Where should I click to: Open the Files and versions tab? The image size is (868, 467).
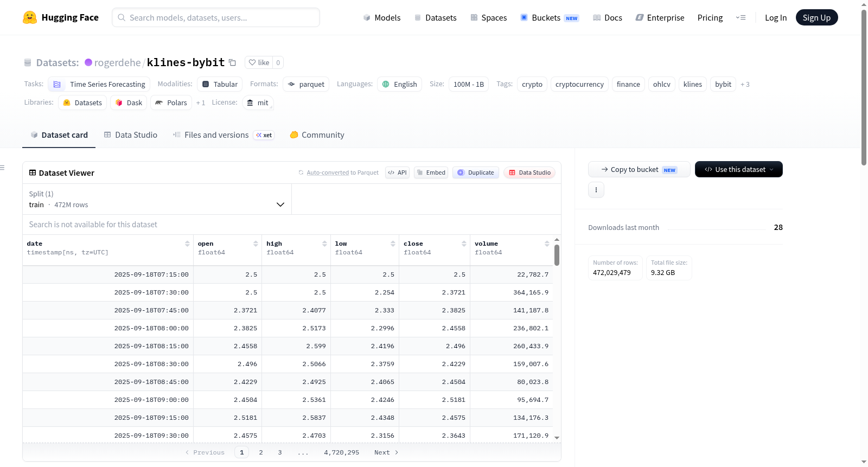tap(224, 135)
